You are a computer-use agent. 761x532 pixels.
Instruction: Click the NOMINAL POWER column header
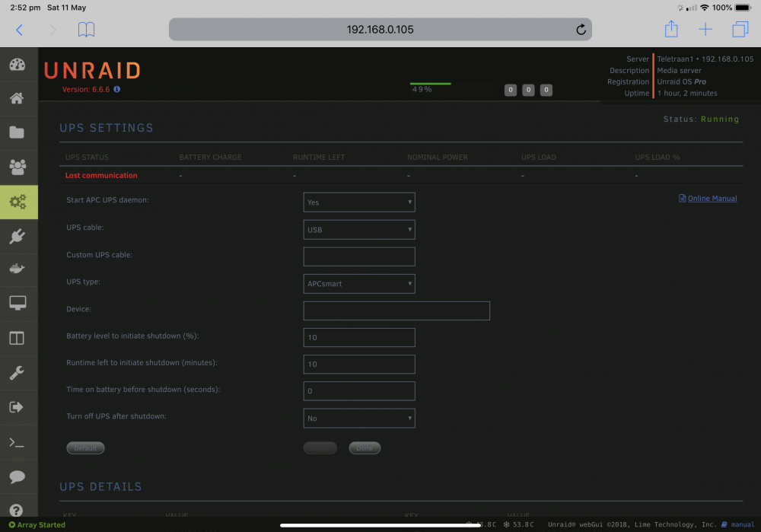coord(438,158)
